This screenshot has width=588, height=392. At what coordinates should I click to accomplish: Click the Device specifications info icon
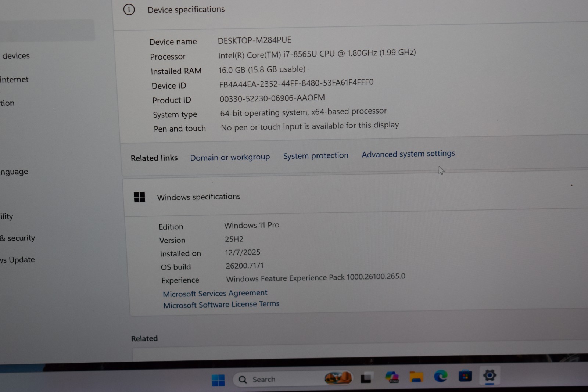click(129, 9)
